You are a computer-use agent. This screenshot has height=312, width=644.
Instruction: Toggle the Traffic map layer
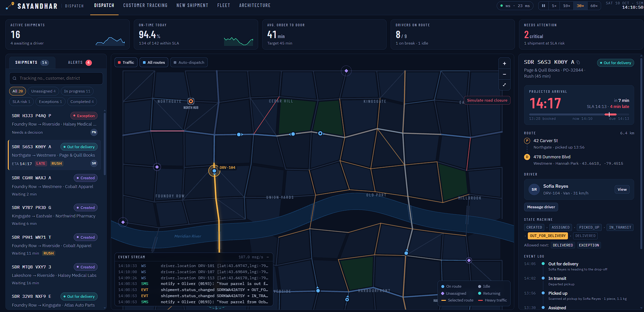tap(126, 62)
